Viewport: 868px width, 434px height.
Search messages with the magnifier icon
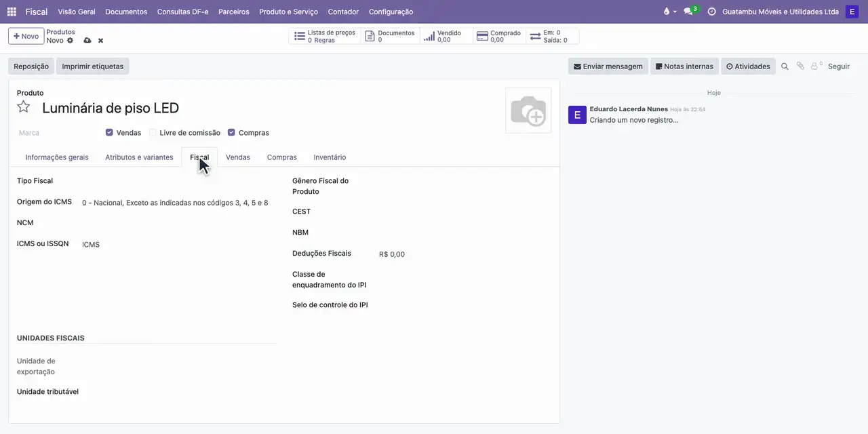click(x=785, y=66)
